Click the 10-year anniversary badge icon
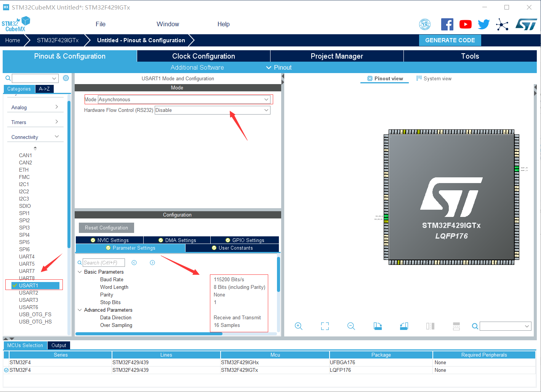 click(x=425, y=24)
